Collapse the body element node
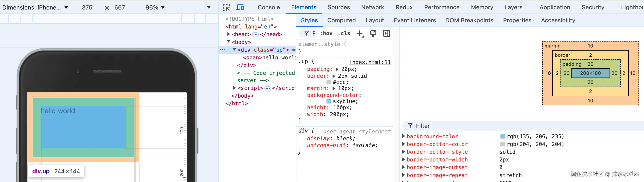 229,42
